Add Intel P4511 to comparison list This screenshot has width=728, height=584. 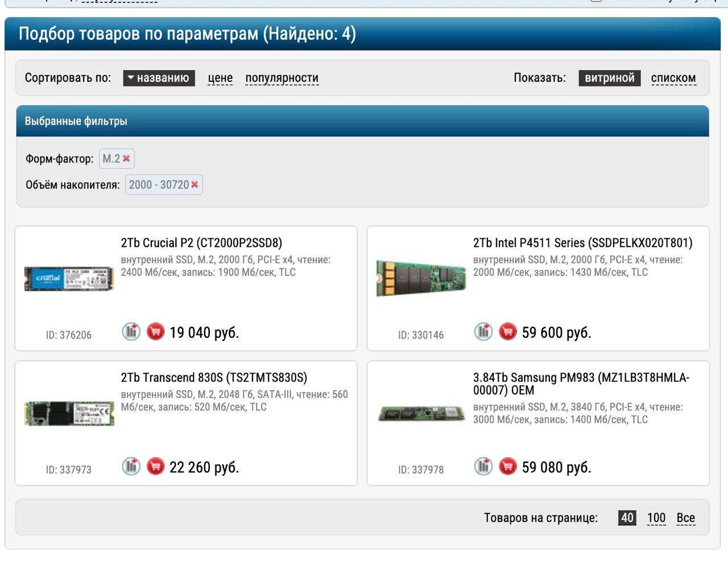(x=483, y=331)
